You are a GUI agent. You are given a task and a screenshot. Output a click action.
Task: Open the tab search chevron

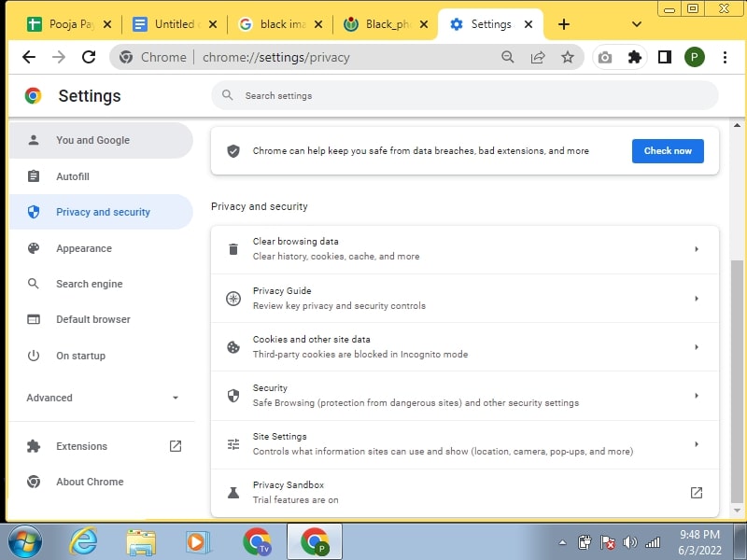point(637,25)
